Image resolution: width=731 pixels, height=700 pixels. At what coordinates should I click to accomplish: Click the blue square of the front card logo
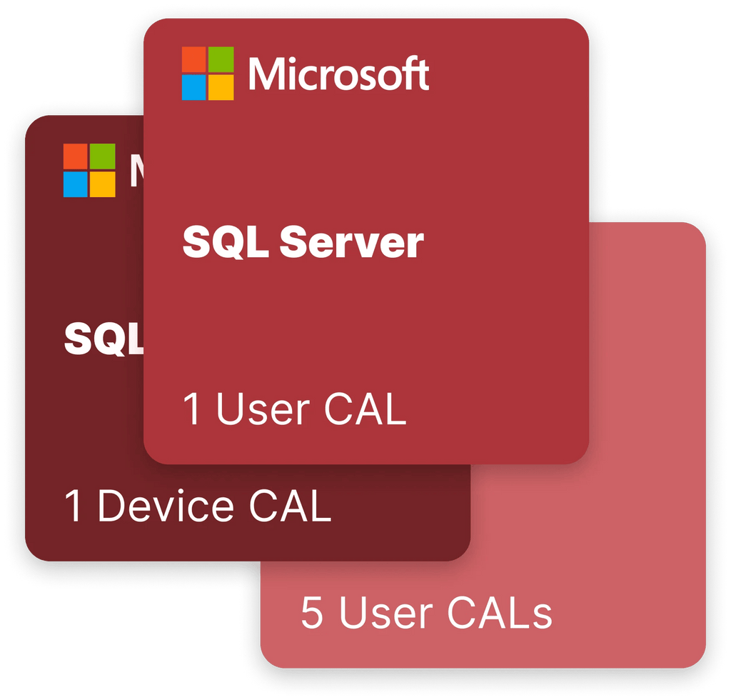(x=194, y=87)
